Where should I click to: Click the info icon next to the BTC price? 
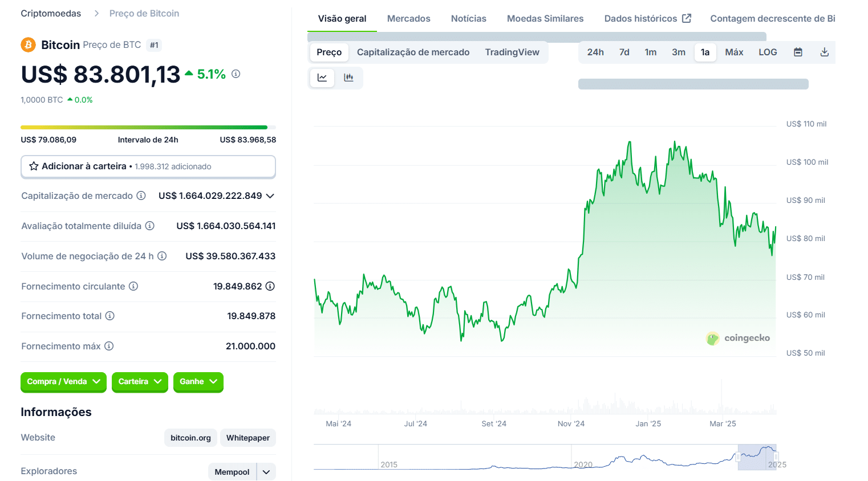(x=236, y=74)
